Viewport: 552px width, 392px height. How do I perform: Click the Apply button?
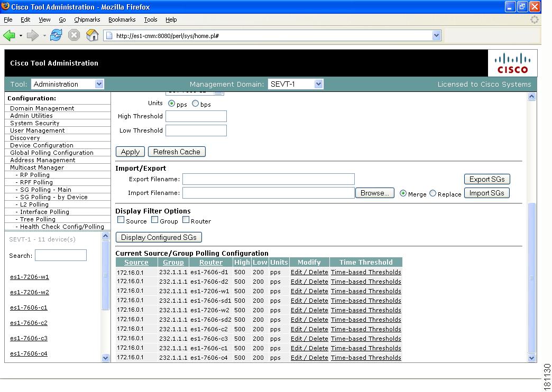(x=130, y=152)
